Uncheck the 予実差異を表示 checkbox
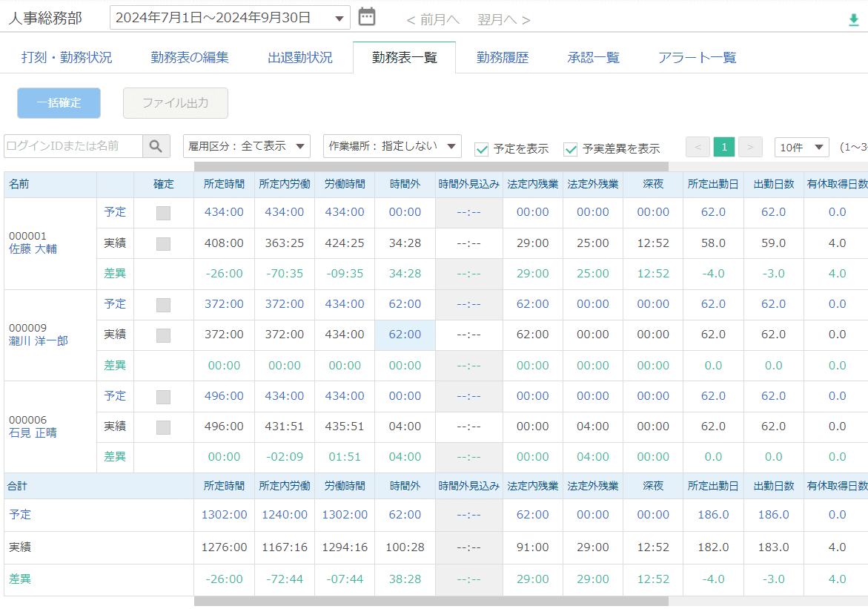 coord(571,148)
